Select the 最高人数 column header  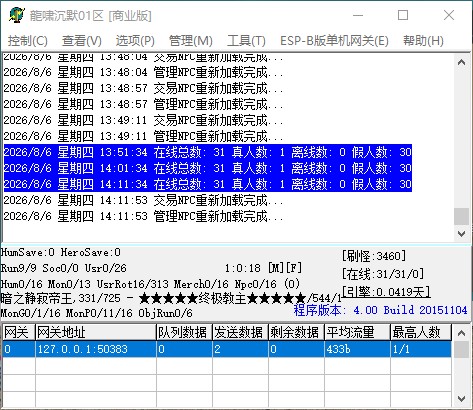coord(421,332)
